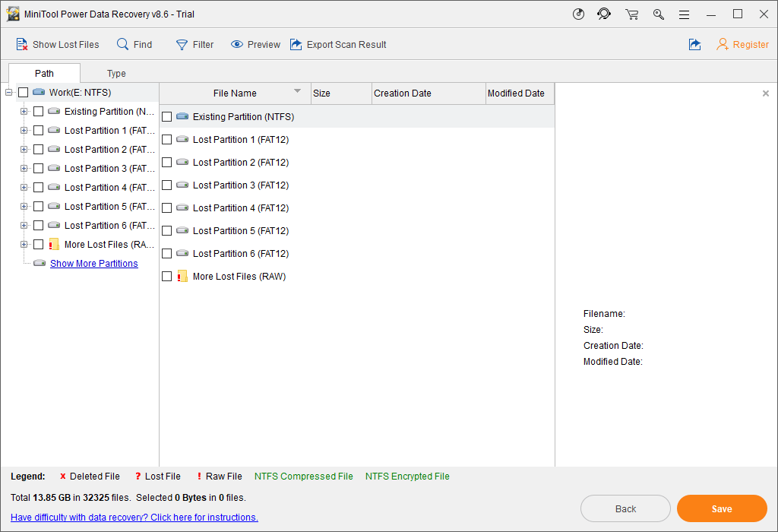The height and width of the screenshot is (532, 778).
Task: Click the key registration icon in title bar
Action: 659,14
